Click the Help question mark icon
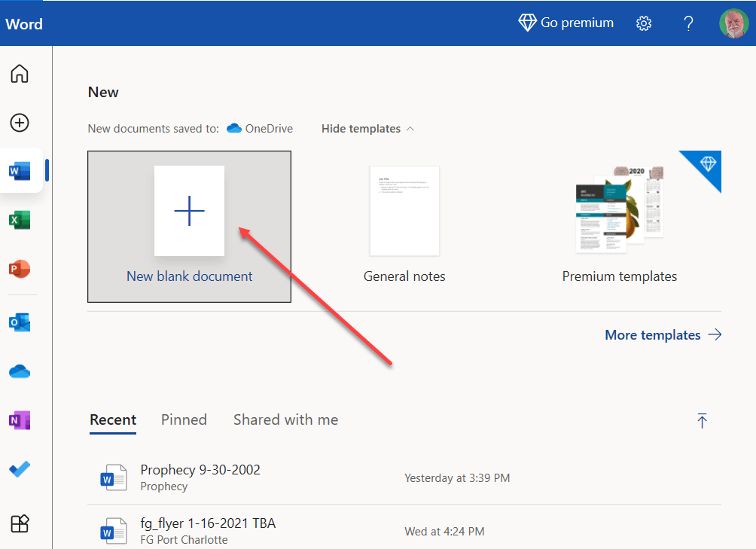The image size is (756, 549). [688, 23]
